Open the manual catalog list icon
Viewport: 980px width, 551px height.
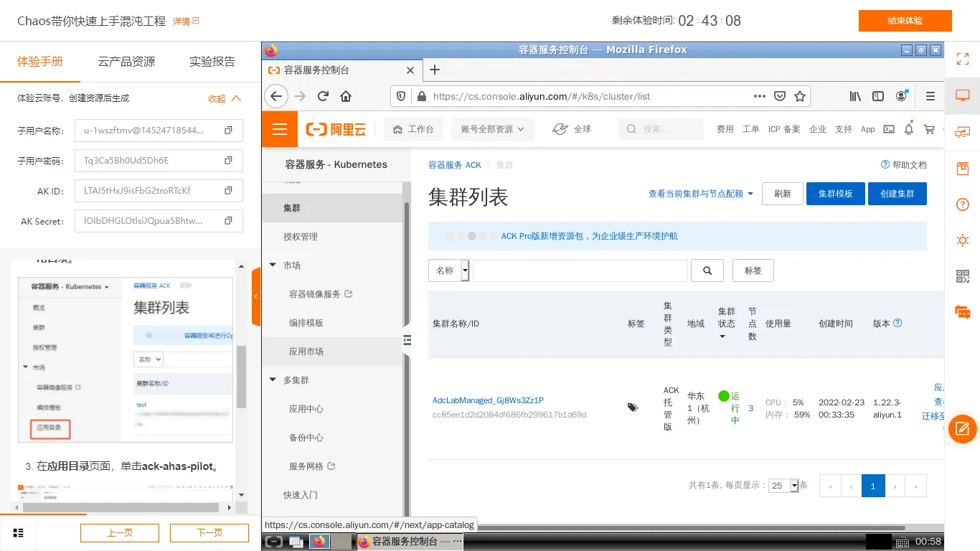coord(19,533)
